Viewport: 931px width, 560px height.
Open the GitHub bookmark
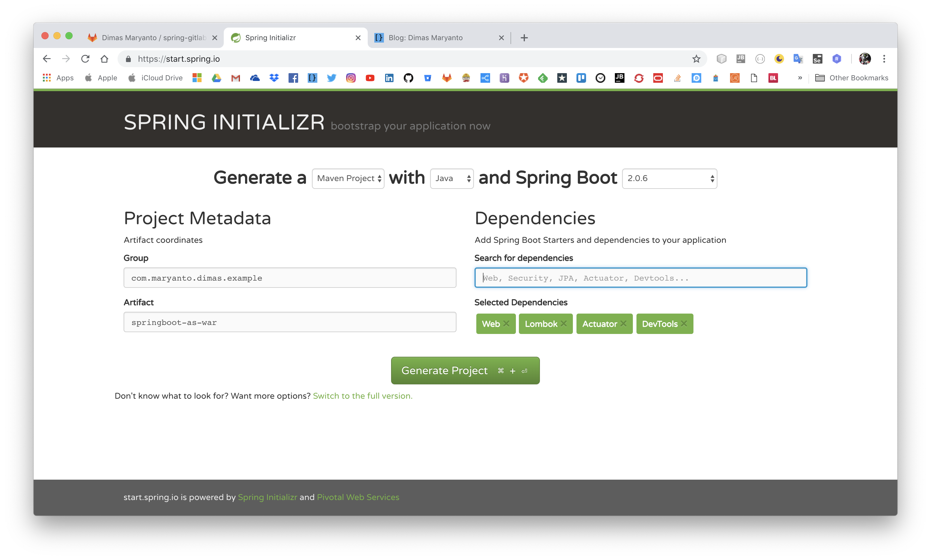(x=409, y=78)
